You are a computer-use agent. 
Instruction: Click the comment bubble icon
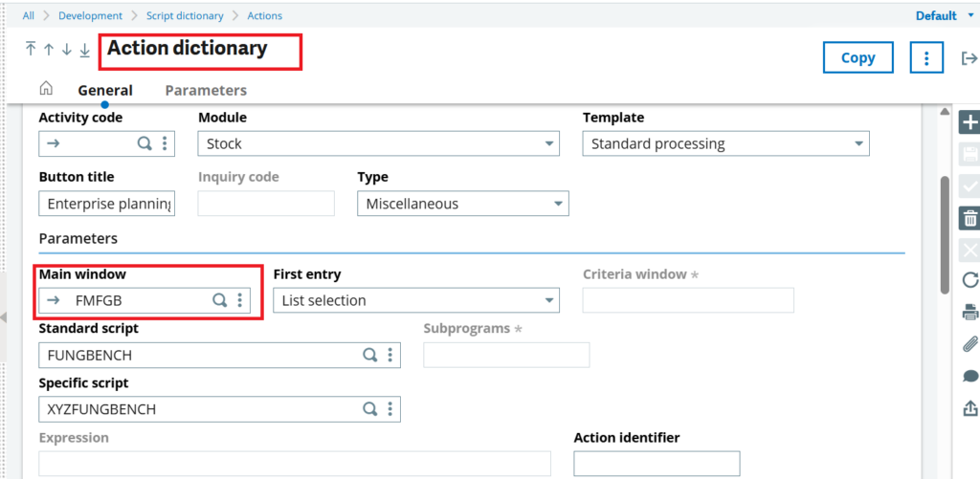pos(969,377)
